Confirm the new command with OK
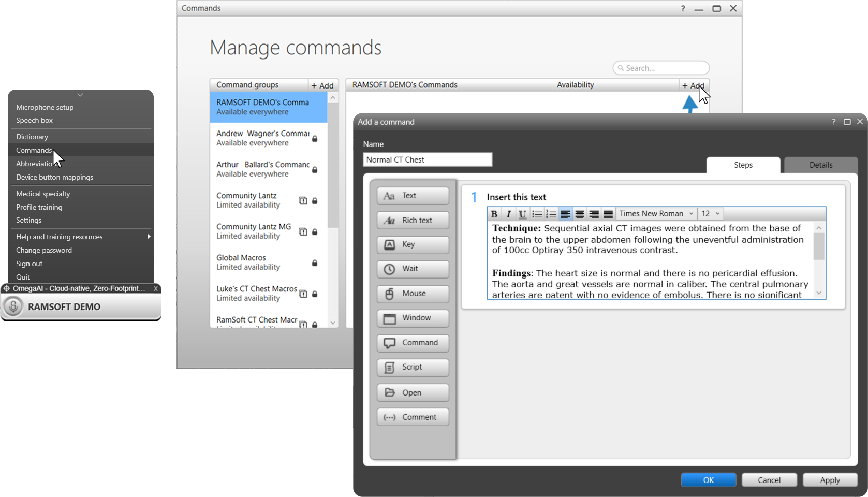868x497 pixels. point(709,480)
